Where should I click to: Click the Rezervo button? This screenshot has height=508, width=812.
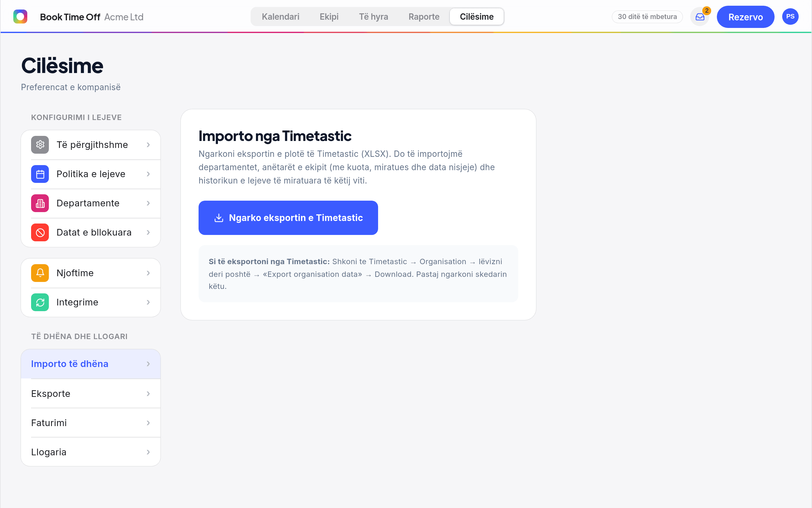pyautogui.click(x=745, y=17)
